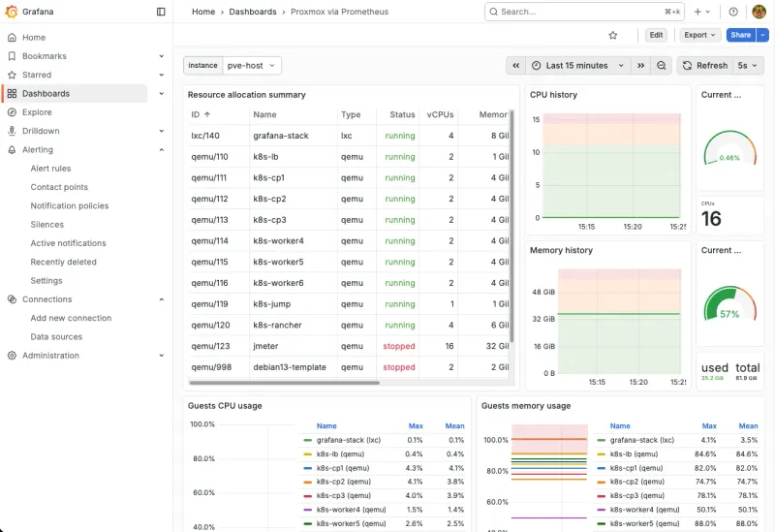
Task: Toggle the sidebar dock icon
Action: coord(161,12)
